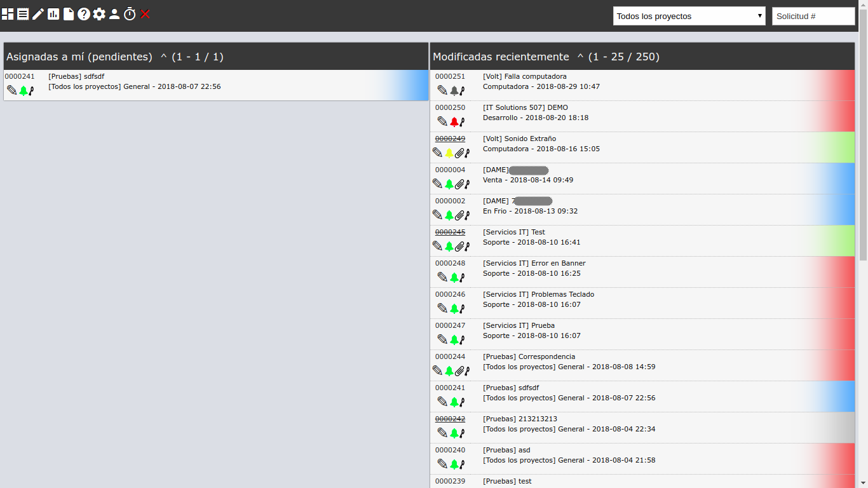The height and width of the screenshot is (488, 868).
Task: Select '[Servicios IT] Problemas Teclado' text
Action: coord(539,294)
